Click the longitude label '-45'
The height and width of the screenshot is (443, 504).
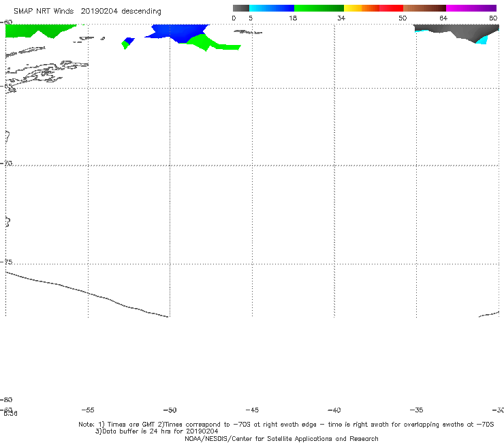[252, 410]
